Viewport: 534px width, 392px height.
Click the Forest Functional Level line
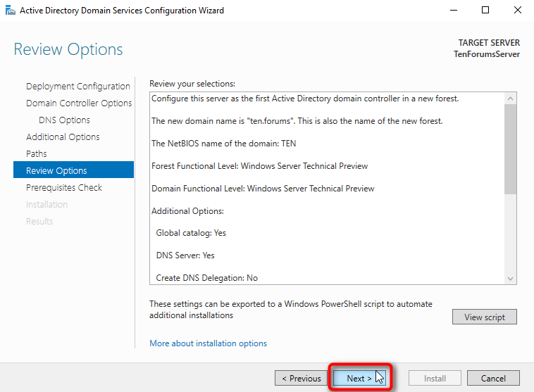259,166
